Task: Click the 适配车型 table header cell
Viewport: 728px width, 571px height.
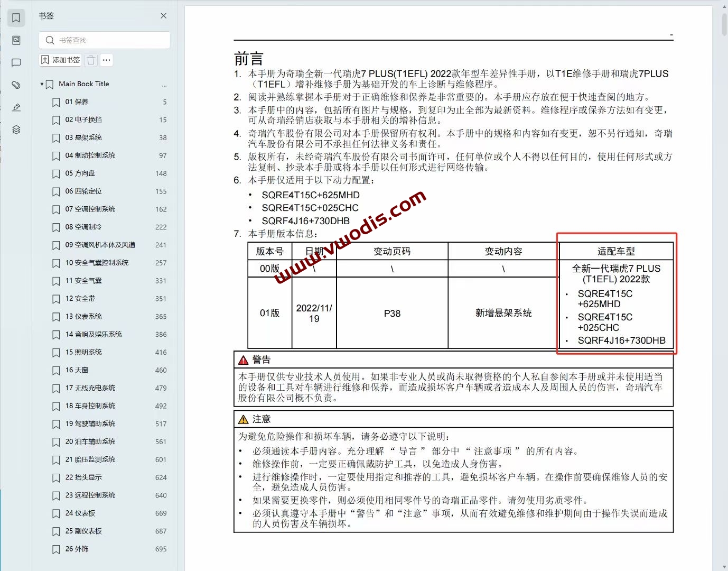Action: (616, 251)
